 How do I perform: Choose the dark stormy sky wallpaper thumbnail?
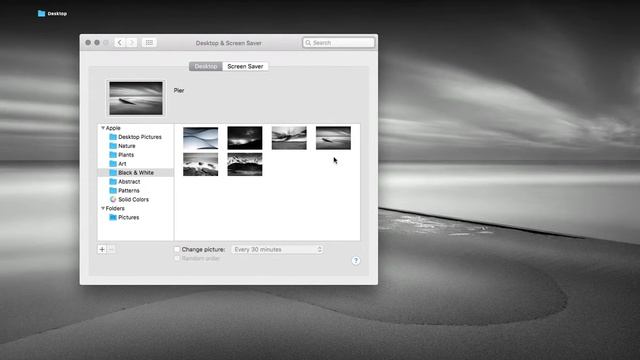point(245,138)
